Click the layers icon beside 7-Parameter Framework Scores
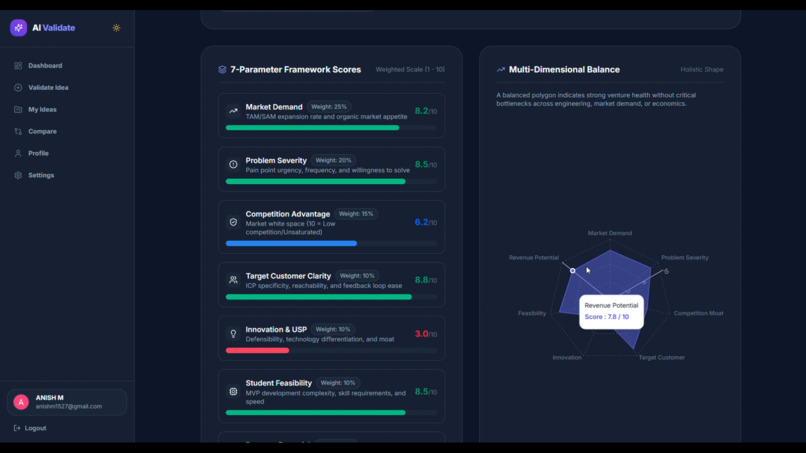The image size is (806, 453). point(222,69)
